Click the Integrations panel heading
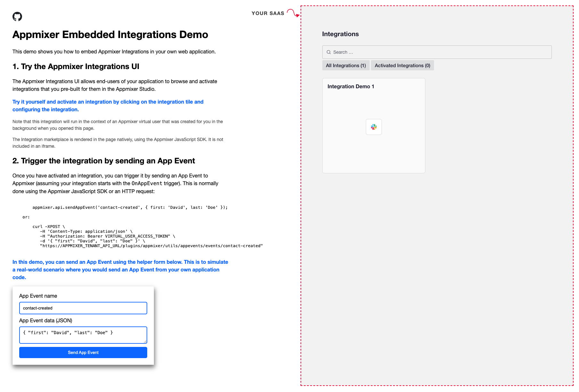 click(x=340, y=34)
